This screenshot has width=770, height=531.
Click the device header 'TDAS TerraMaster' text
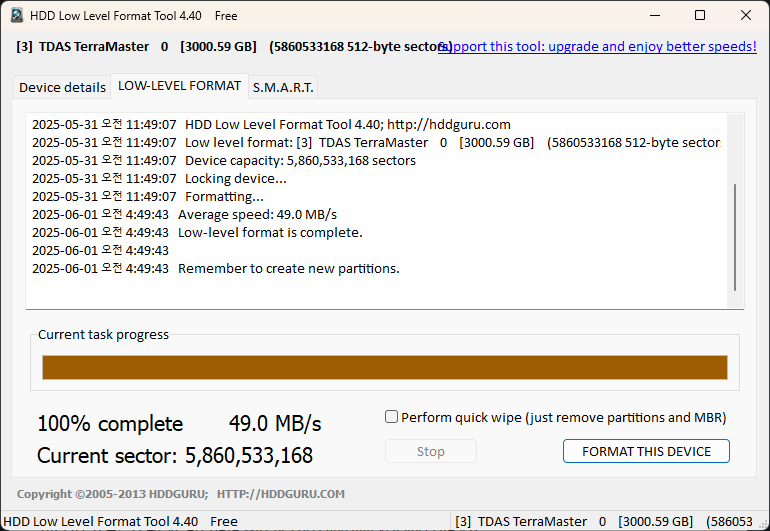pos(94,46)
